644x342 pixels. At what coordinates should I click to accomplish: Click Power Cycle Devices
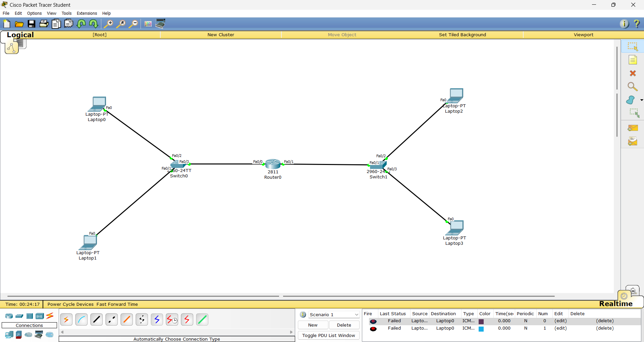[x=70, y=304]
